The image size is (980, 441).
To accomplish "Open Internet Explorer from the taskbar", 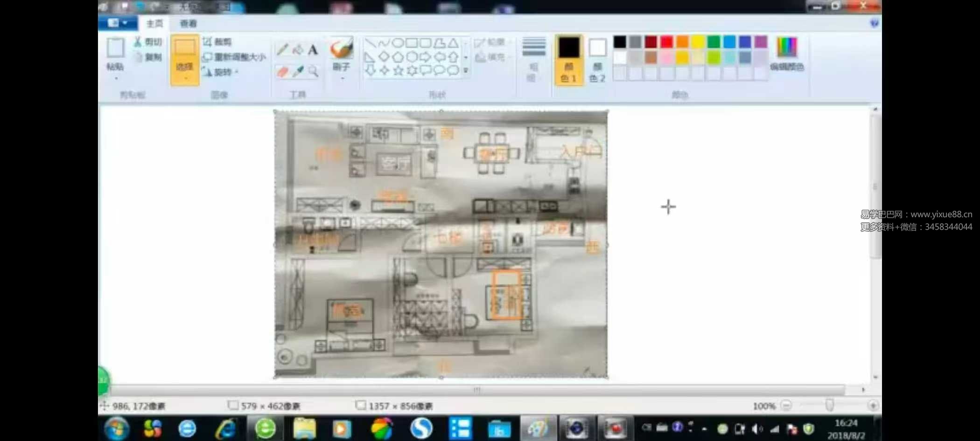I will click(225, 428).
